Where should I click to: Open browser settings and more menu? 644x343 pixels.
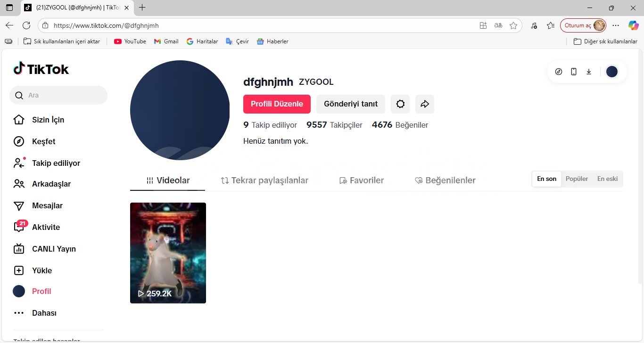pyautogui.click(x=616, y=25)
